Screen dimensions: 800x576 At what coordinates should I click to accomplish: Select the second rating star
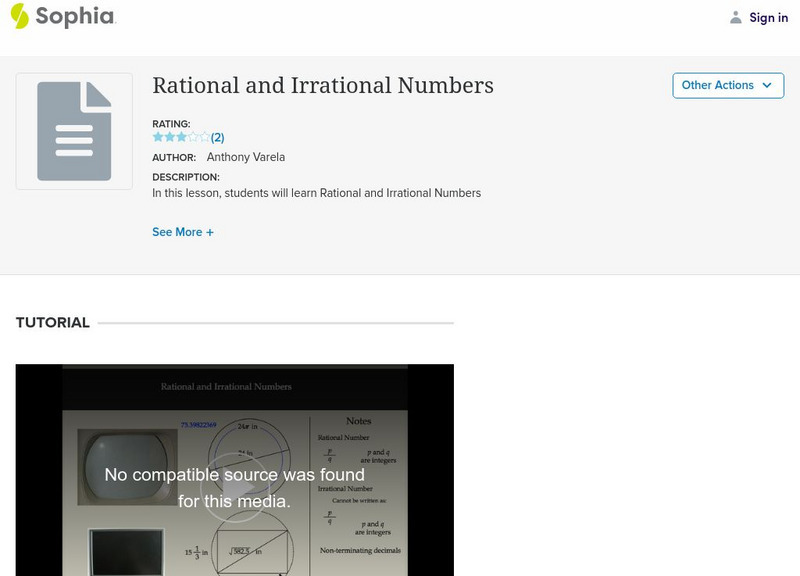coord(170,137)
